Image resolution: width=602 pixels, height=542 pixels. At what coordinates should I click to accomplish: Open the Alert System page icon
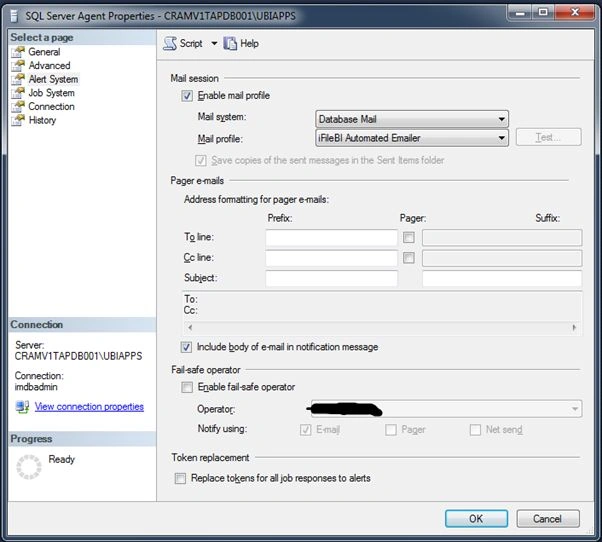18,79
